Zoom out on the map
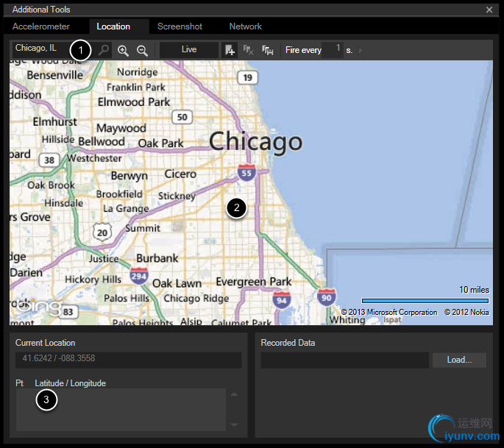 coord(142,50)
